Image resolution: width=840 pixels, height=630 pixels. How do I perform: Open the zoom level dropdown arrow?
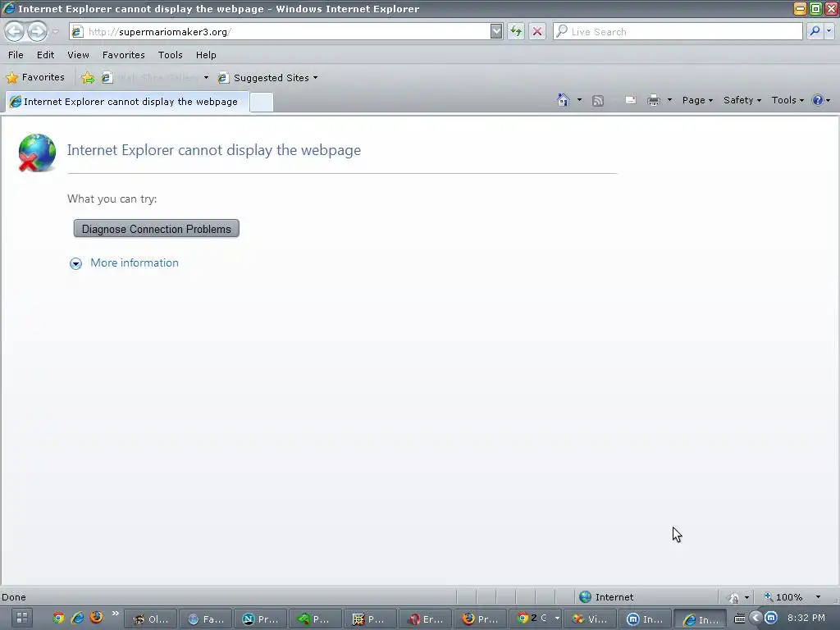pyautogui.click(x=818, y=597)
